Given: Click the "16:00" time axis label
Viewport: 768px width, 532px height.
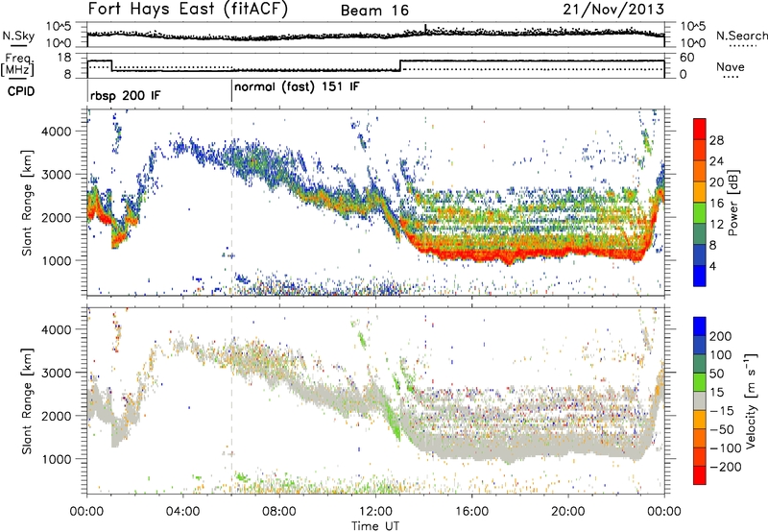Looking at the screenshot, I should 471,512.
